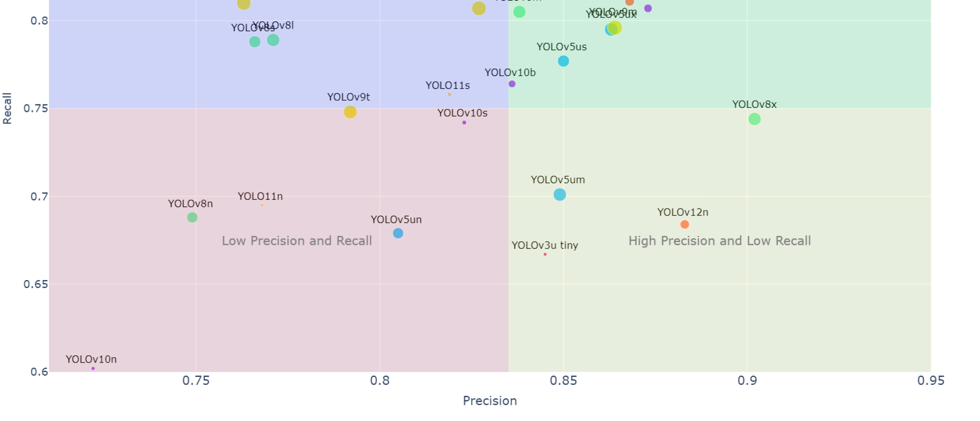Select the blue YOLOv5un marker
980x421 pixels.
398,233
